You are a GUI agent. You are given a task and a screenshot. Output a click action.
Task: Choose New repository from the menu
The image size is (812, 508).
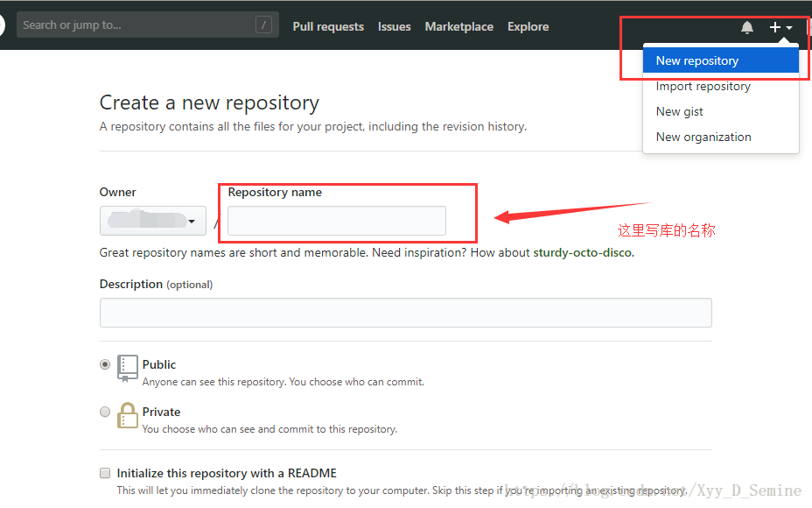(720, 60)
